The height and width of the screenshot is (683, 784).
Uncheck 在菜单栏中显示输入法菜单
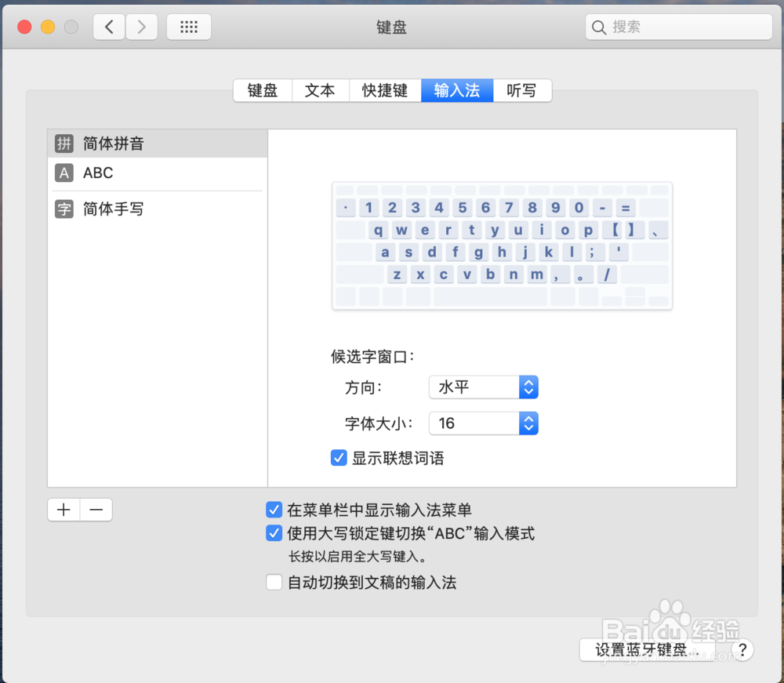coord(274,510)
